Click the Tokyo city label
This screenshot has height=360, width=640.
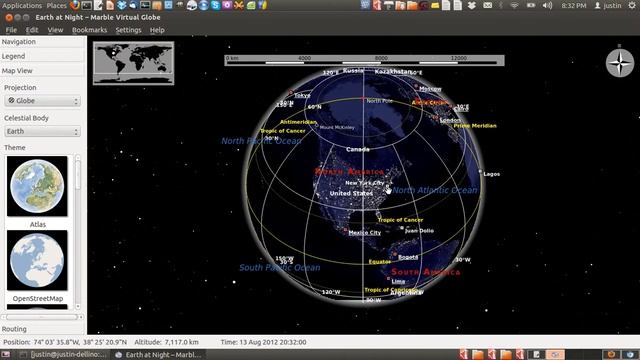[302, 95]
